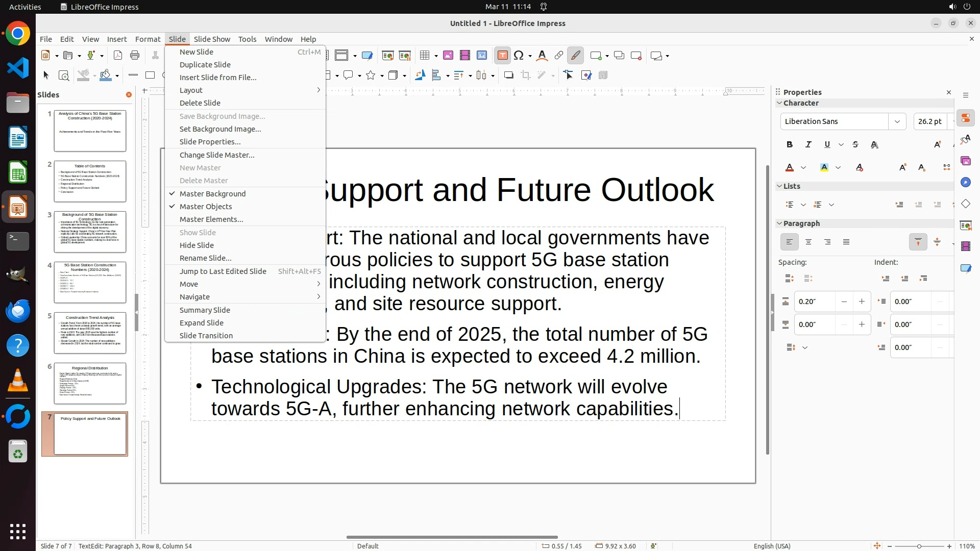980x551 pixels.
Task: Open the Liberation Sans font dropdown
Action: coord(897,121)
